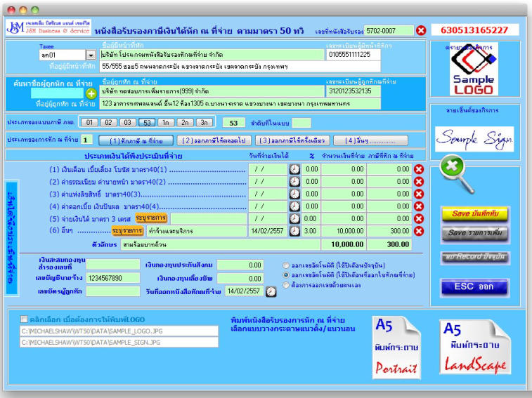Click the Sample LOGO image
Image resolution: width=532 pixels, height=398 pixels.
click(x=474, y=69)
